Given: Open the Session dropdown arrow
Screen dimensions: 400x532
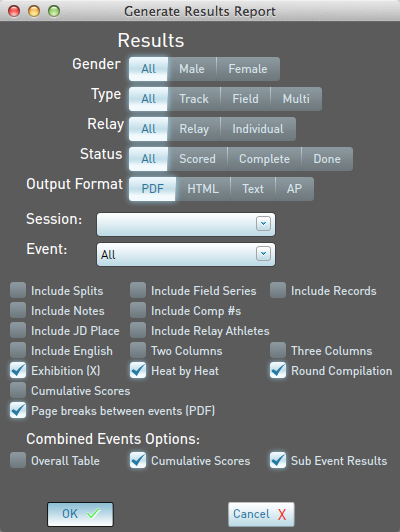Looking at the screenshot, I should pos(263,224).
